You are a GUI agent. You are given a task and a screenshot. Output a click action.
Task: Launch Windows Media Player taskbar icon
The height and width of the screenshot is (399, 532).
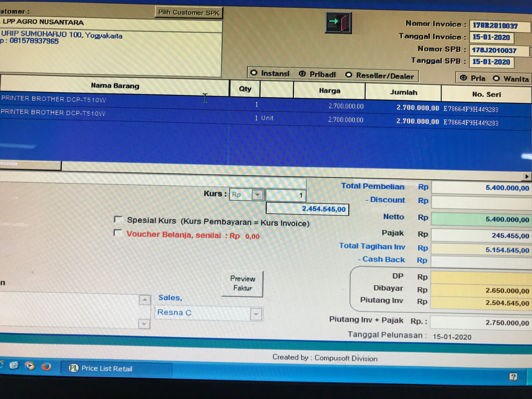(30, 366)
